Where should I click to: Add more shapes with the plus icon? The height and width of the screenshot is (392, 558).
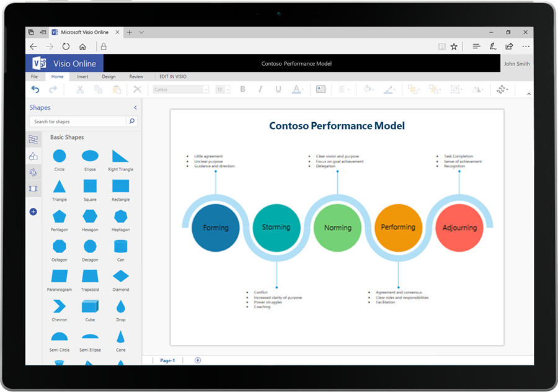(x=33, y=212)
